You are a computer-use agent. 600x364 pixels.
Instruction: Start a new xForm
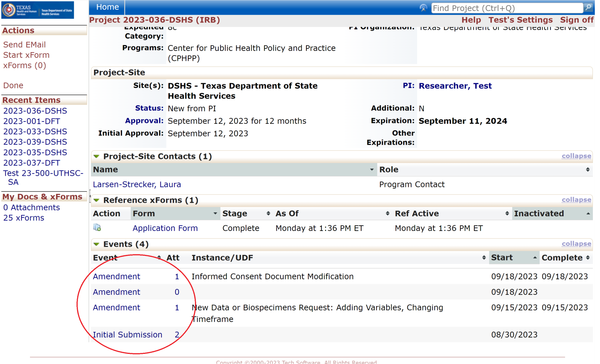(x=26, y=55)
